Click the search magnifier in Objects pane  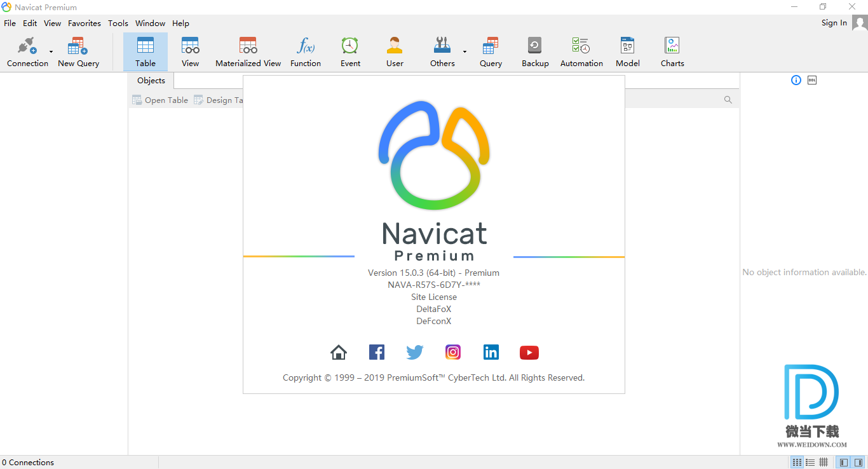(728, 100)
